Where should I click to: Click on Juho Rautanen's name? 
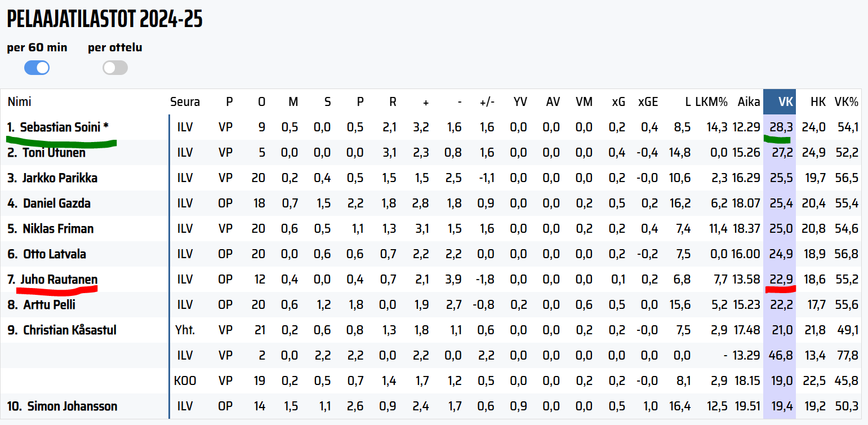click(59, 280)
